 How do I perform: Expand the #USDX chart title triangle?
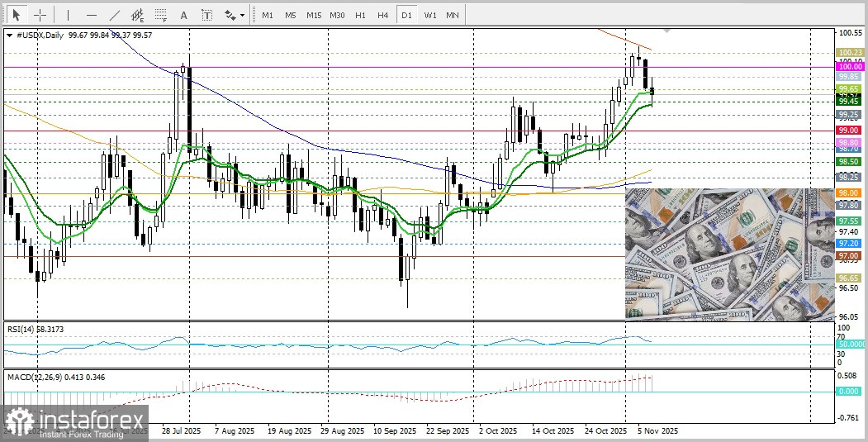[9, 36]
